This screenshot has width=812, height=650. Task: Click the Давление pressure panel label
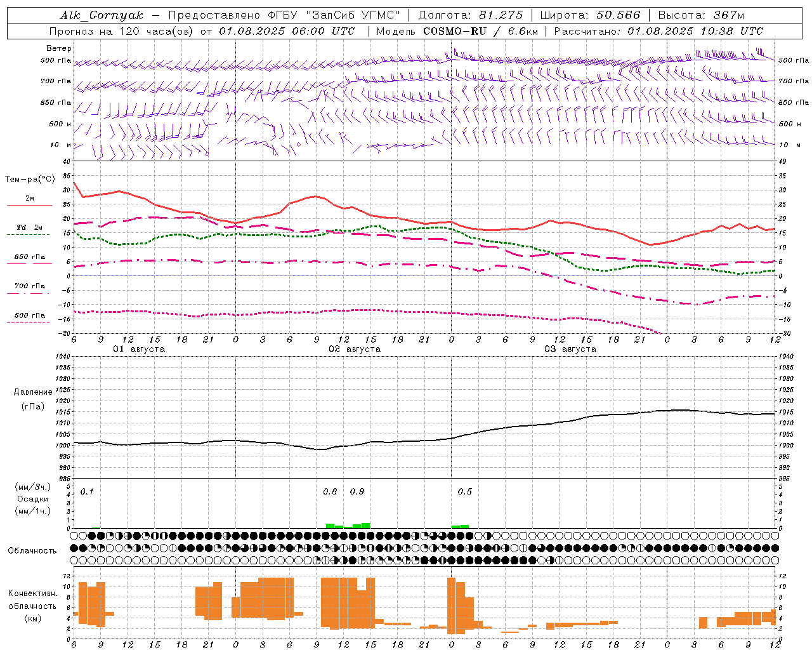click(x=33, y=392)
